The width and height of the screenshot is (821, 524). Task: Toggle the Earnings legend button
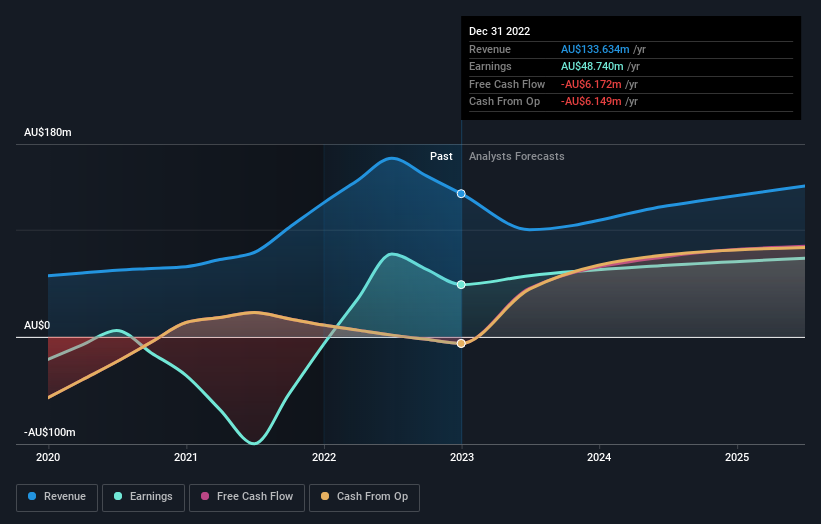(x=143, y=497)
